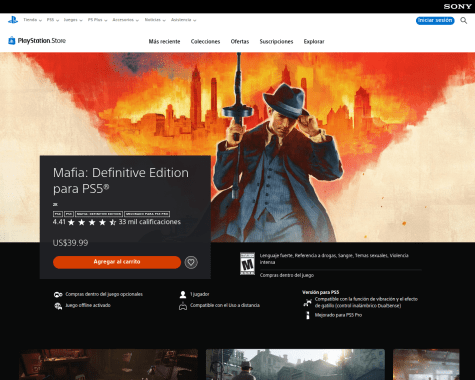Screen dimensions: 475x380
Task: Open the search magnifier icon
Action: tap(464, 21)
